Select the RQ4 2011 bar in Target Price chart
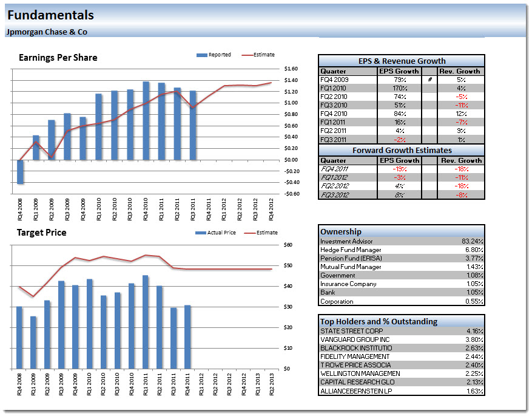 click(187, 337)
